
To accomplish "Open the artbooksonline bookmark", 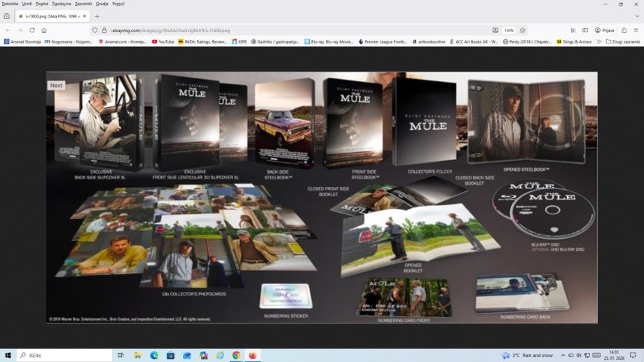I will (x=429, y=42).
